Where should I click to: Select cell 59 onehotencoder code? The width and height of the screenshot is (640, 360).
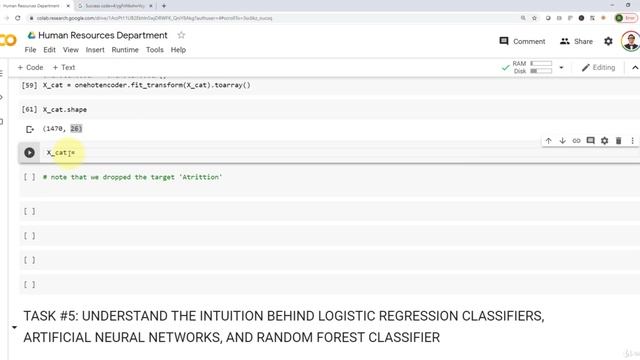coord(147,85)
